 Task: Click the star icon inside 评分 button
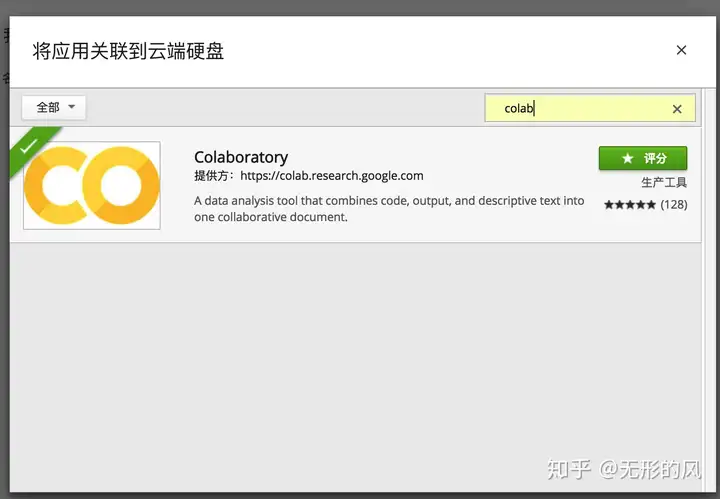click(627, 158)
